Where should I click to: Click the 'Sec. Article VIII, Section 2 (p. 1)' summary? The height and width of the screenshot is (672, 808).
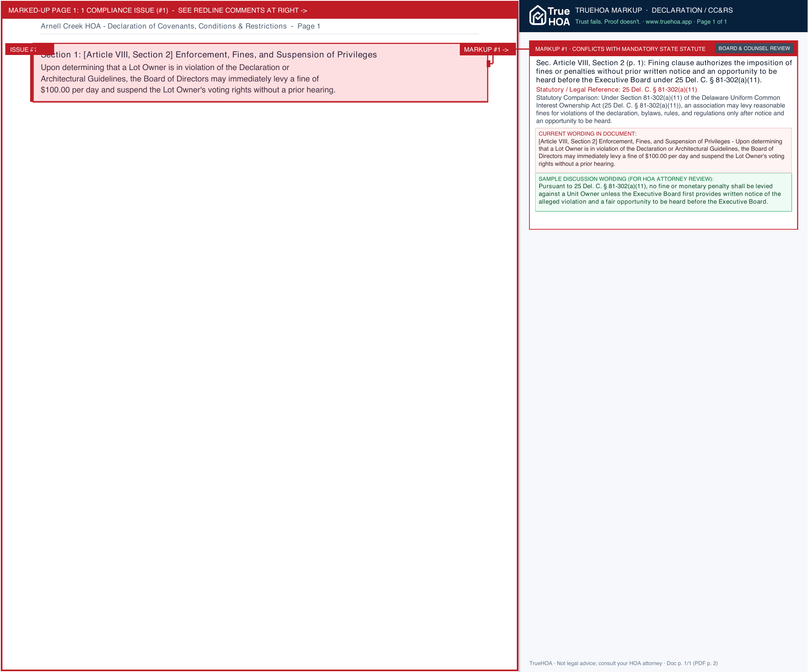click(664, 71)
